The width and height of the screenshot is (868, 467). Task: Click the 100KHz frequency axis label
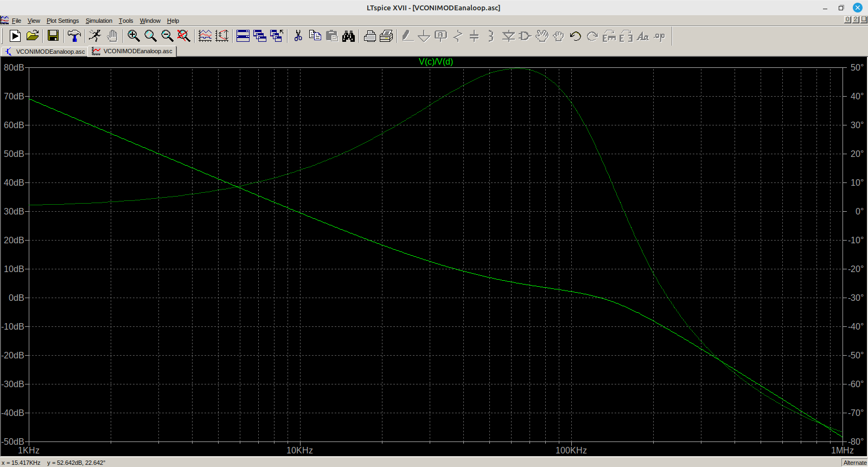(571, 450)
